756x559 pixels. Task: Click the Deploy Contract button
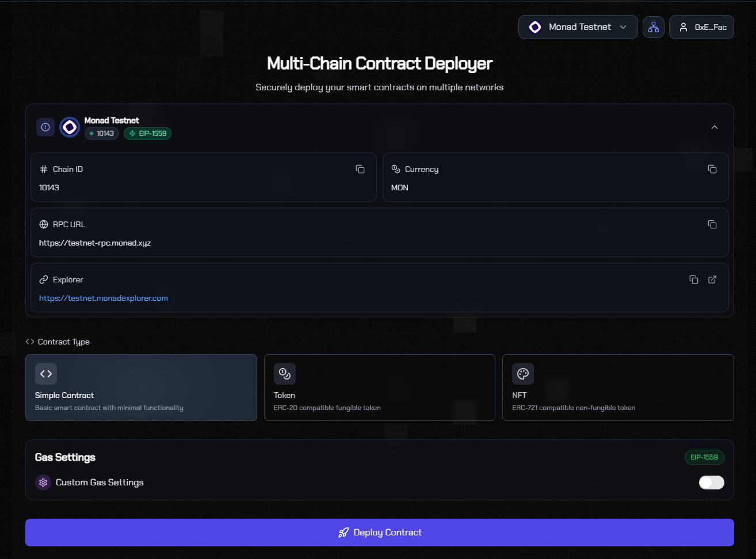pos(380,533)
